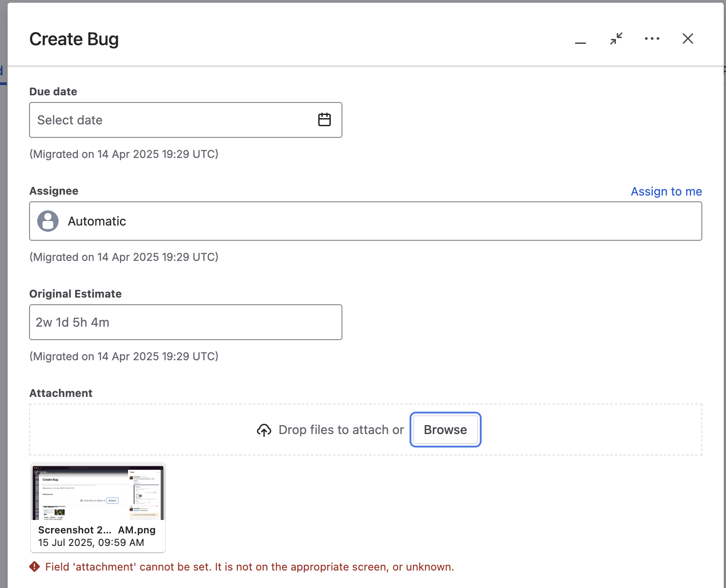Click the Browse button to attach files
Screen dimensions: 726x588
coord(445,430)
